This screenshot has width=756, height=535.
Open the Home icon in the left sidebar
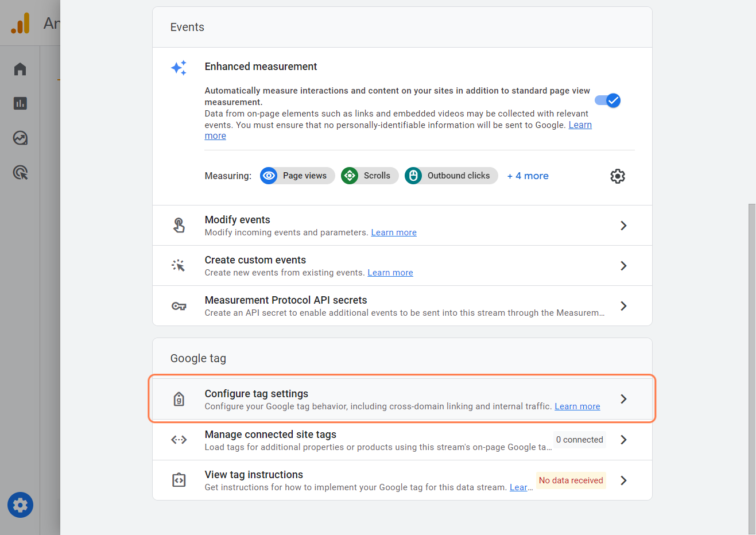(20, 69)
